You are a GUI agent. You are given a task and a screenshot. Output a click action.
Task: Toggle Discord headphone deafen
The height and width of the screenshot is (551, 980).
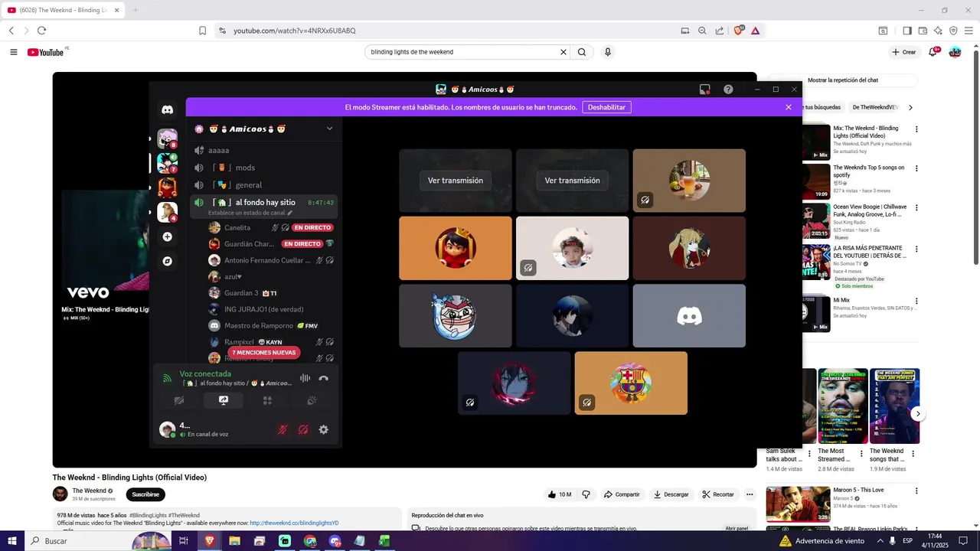tap(303, 430)
